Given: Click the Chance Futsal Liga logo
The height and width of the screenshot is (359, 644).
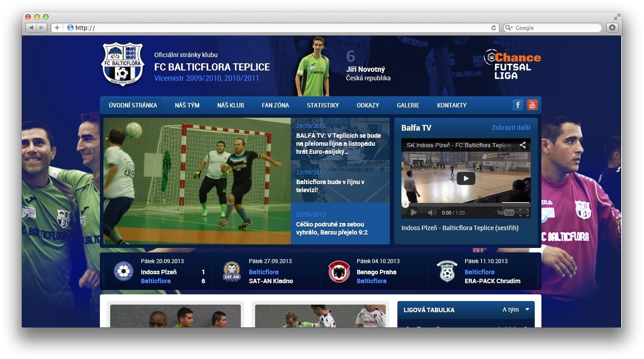Looking at the screenshot, I should (x=512, y=64).
